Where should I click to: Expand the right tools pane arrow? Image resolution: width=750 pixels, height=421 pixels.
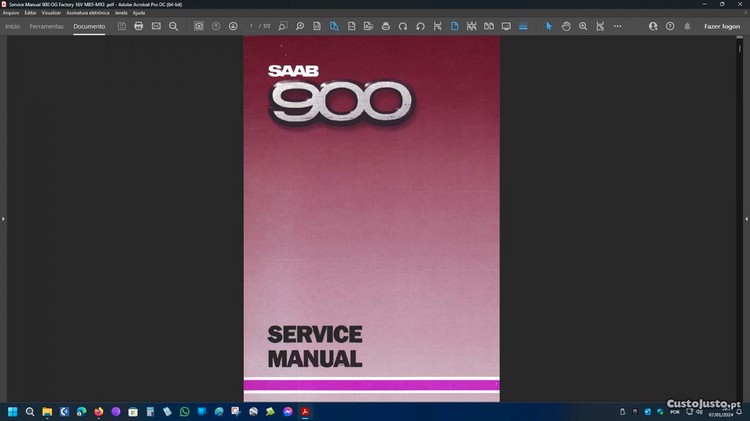pyautogui.click(x=746, y=218)
